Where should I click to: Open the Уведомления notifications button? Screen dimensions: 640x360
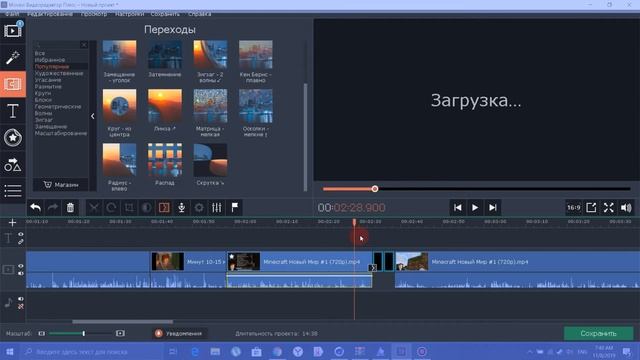179,333
